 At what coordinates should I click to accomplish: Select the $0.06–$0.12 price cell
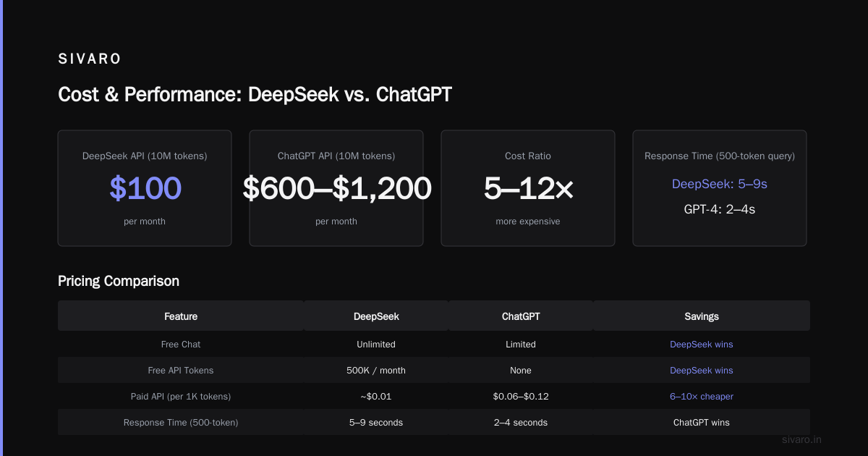tap(521, 397)
